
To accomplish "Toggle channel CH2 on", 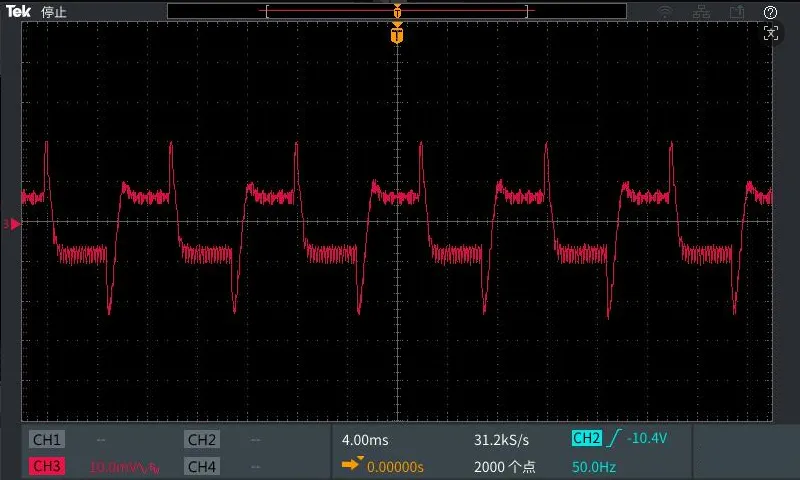I will [x=202, y=440].
